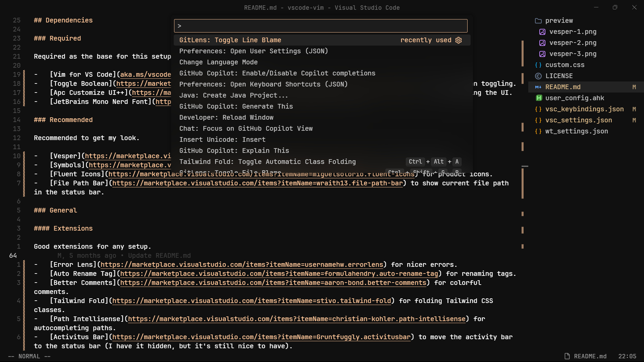644x362 pixels.
Task: Open custom.css in the explorer
Action: point(586,65)
